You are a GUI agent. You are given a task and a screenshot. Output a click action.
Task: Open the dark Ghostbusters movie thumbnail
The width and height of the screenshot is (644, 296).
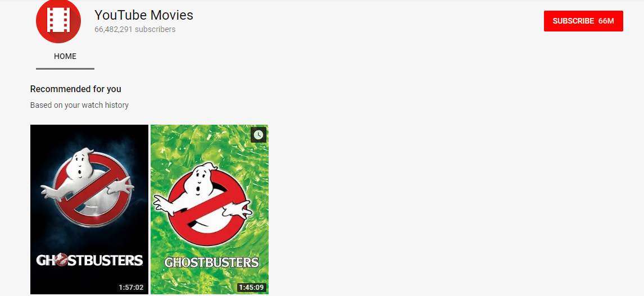(89, 210)
